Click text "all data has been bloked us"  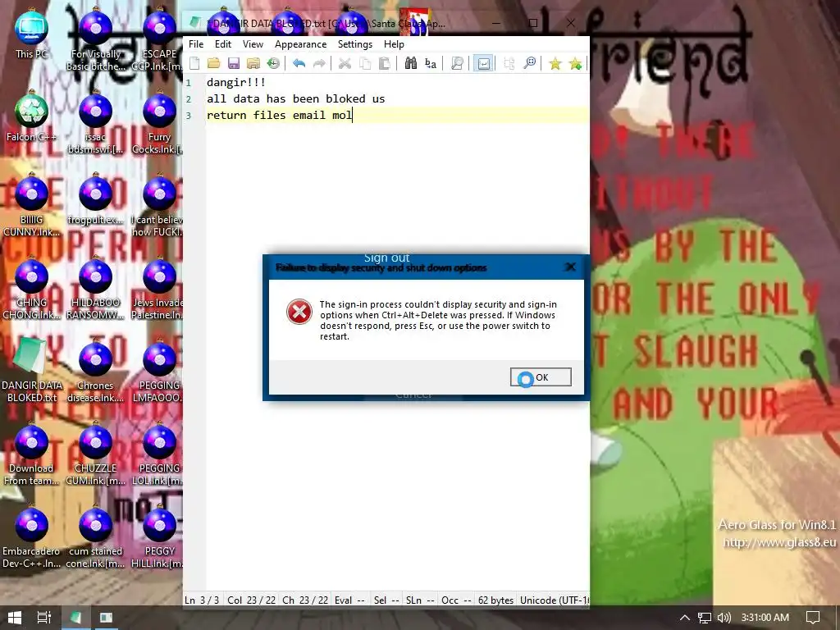295,98
